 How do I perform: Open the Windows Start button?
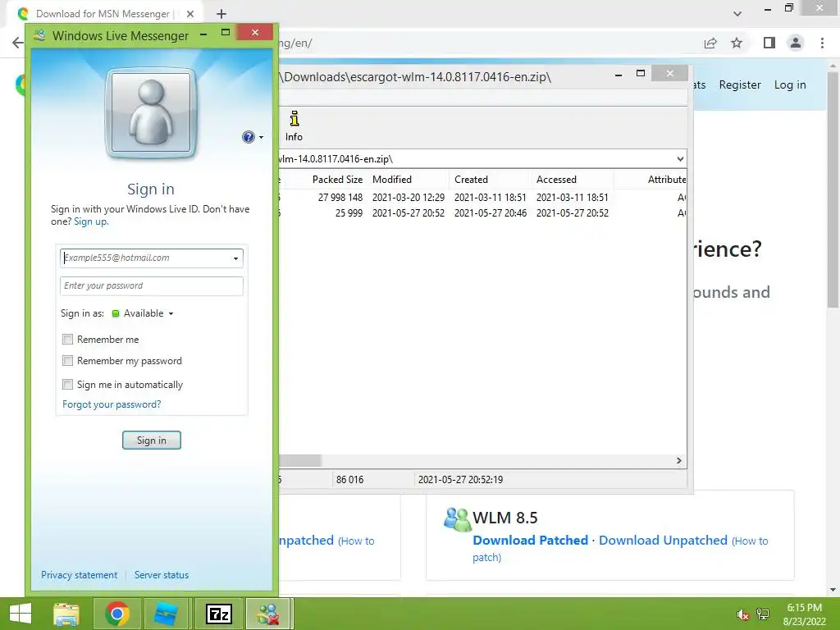(21, 614)
